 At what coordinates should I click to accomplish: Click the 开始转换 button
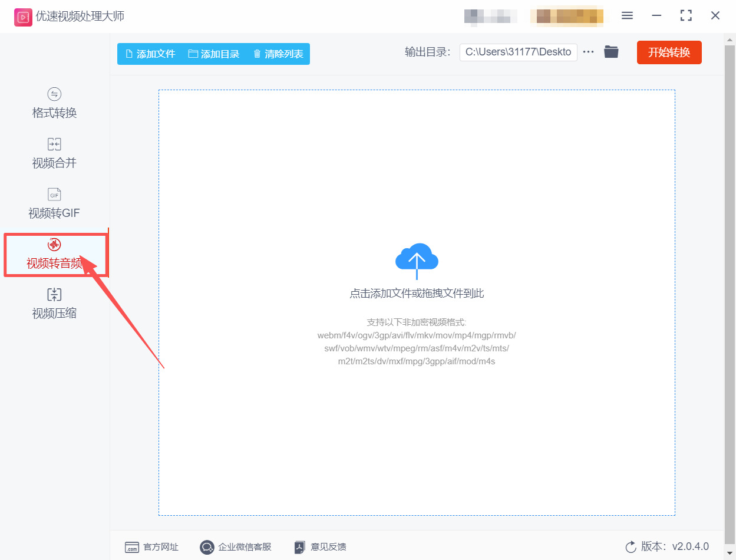click(x=669, y=52)
